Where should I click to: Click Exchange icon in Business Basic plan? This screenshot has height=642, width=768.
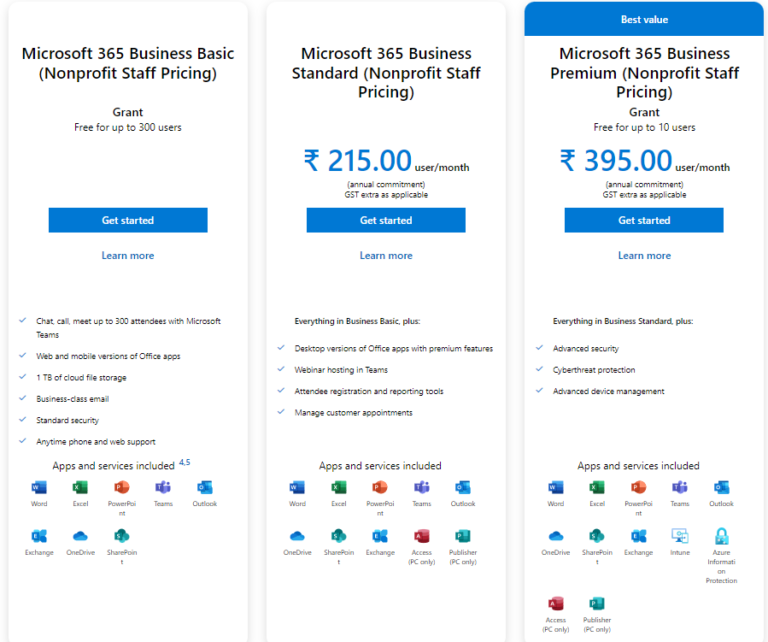(x=39, y=536)
